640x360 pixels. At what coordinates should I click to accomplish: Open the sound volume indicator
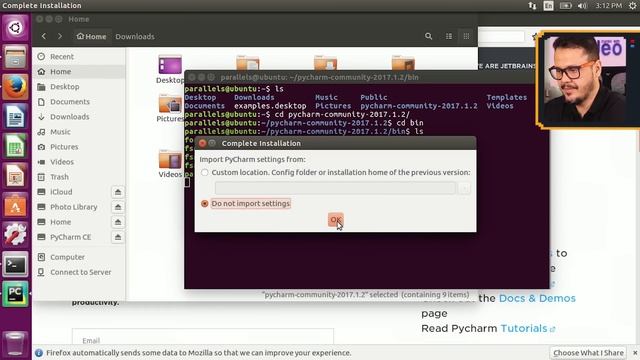pos(582,6)
